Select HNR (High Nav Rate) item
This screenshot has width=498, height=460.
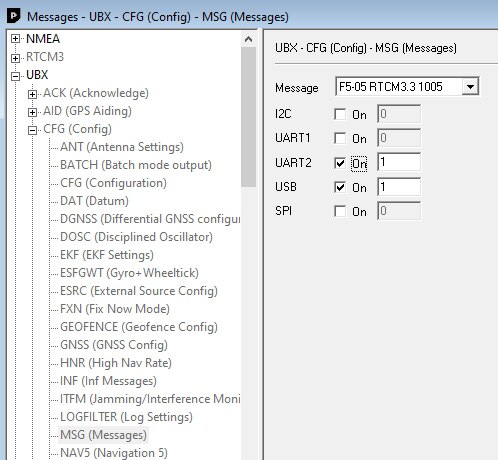pyautogui.click(x=116, y=363)
